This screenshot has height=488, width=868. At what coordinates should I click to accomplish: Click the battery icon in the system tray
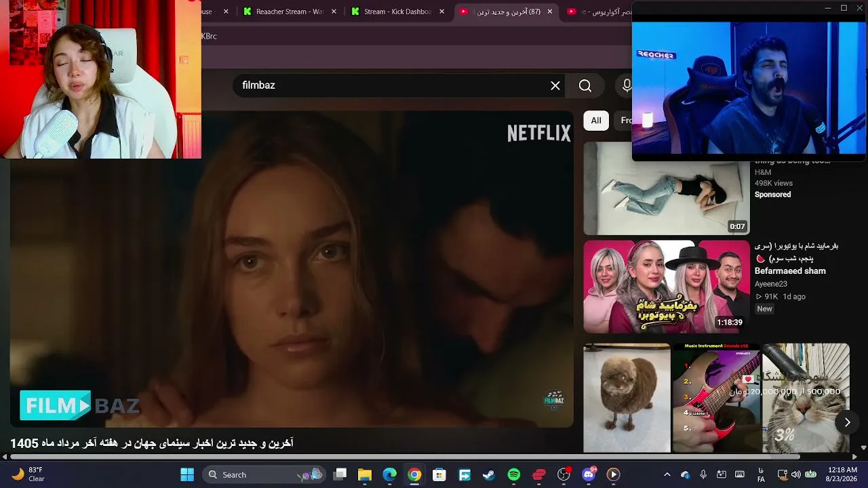(810, 474)
